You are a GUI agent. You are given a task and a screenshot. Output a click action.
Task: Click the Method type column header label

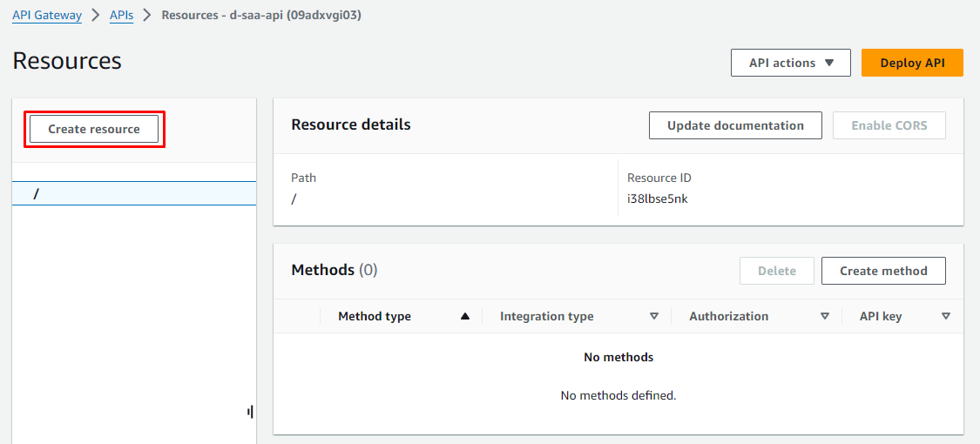point(375,317)
